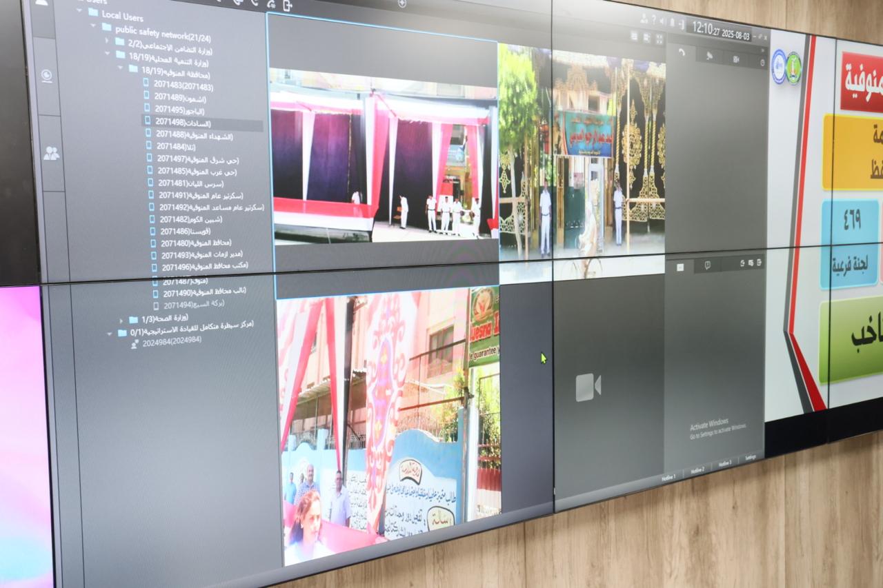Screen dimensions: 883x588
Task: Click the Hotline 2 tab
Action: 697,470
